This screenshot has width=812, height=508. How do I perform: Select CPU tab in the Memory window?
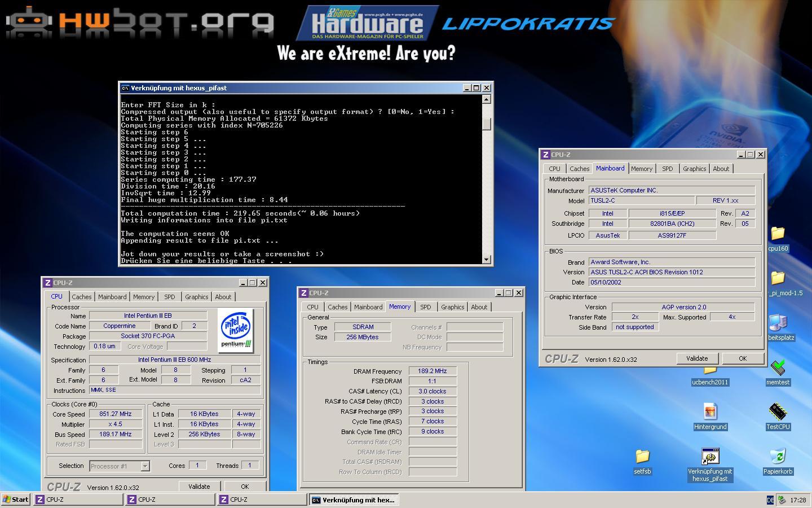[x=313, y=307]
